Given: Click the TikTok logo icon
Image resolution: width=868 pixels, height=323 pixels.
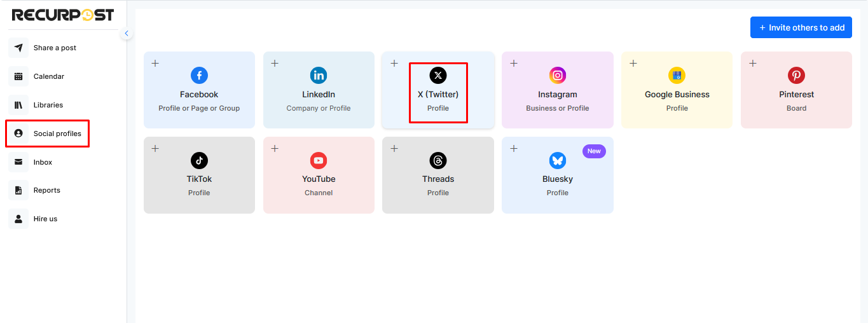Looking at the screenshot, I should point(199,160).
